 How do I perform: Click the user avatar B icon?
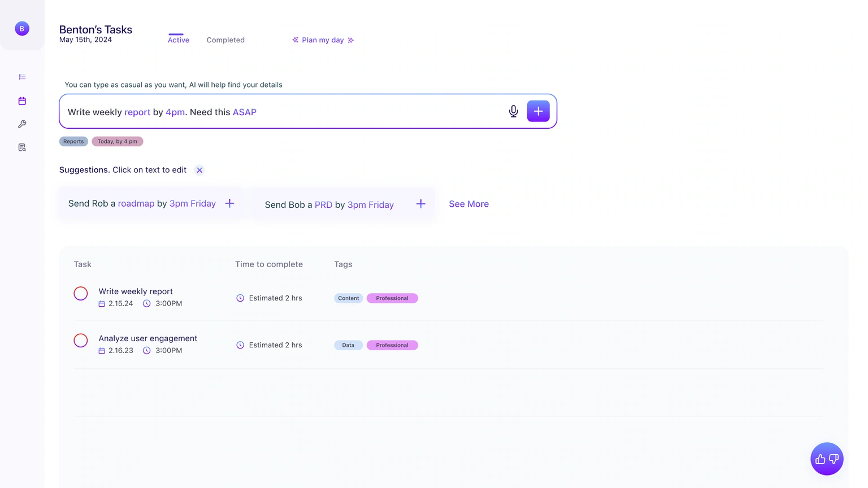[x=22, y=29]
